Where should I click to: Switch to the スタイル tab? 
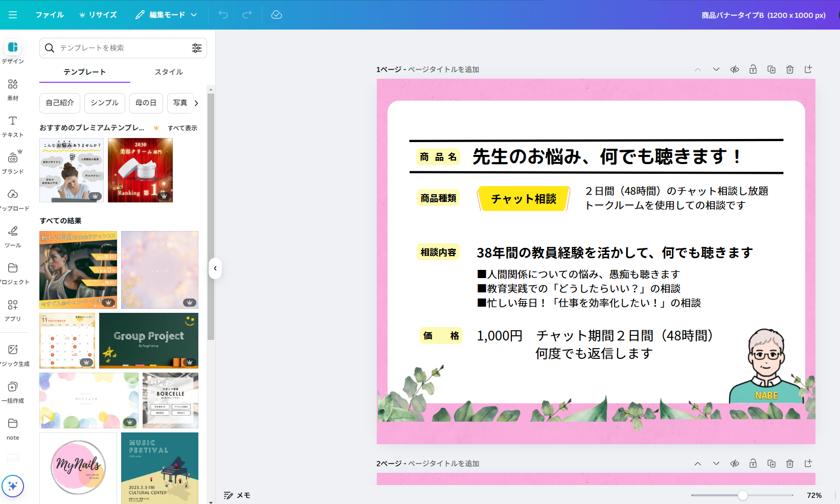coord(169,72)
